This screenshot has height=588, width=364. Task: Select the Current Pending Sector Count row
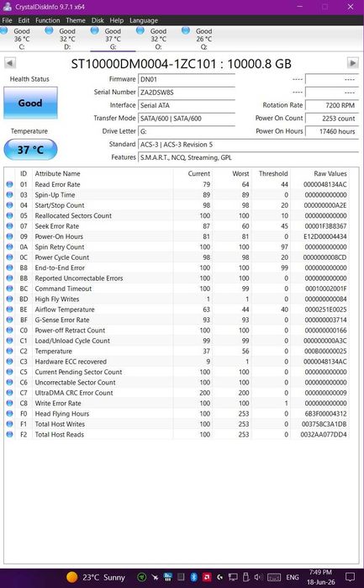click(x=177, y=372)
